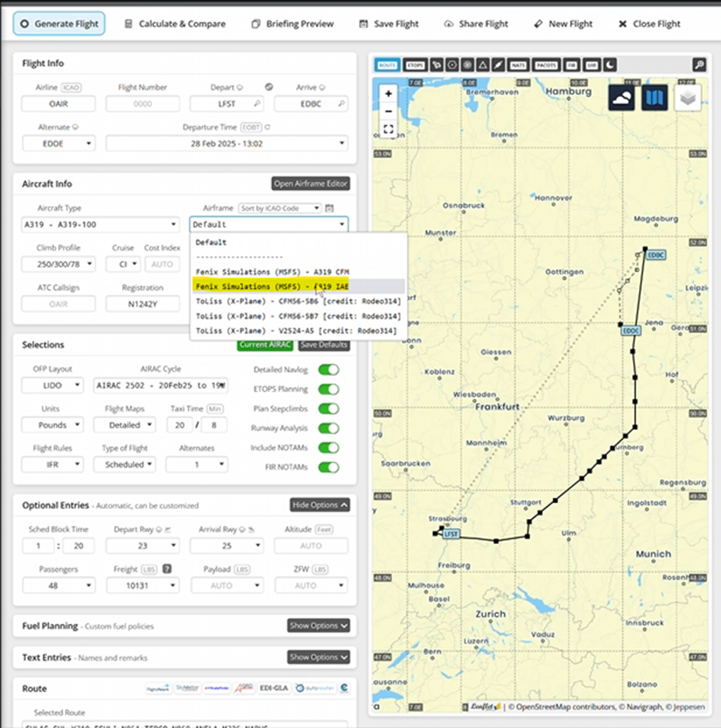Click Open Airframe Editor
Image resolution: width=721 pixels, height=728 pixels.
coord(311,183)
